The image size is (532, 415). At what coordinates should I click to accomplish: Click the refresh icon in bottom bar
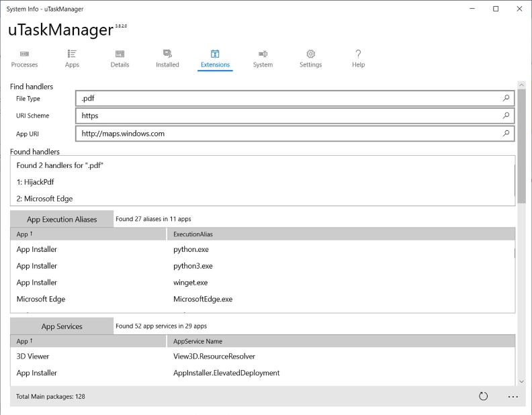tap(483, 396)
